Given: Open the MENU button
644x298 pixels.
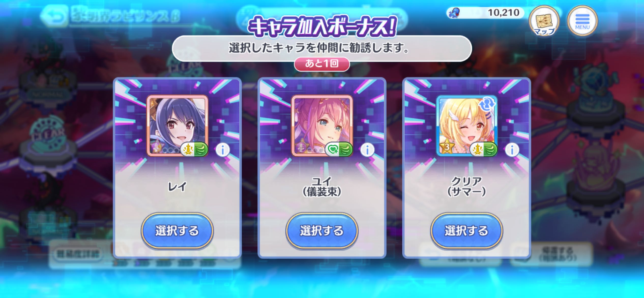Looking at the screenshot, I should [582, 21].
